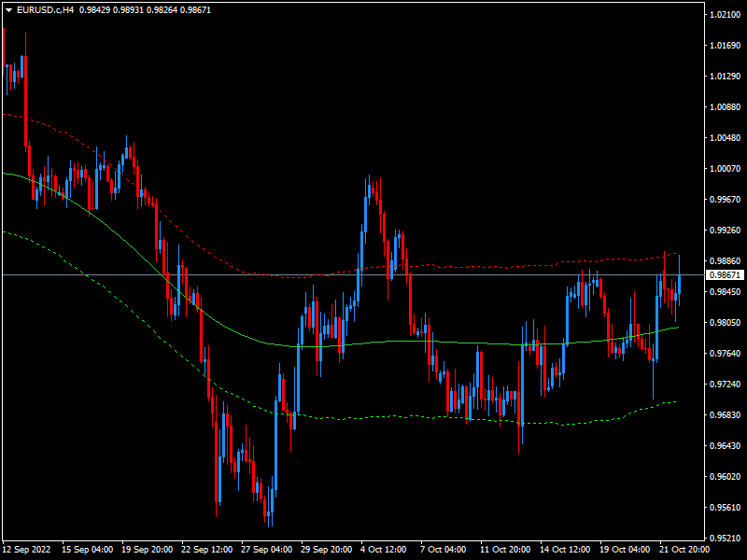Select the 0.98450 price scale value
The height and width of the screenshot is (560, 747).
[x=726, y=292]
